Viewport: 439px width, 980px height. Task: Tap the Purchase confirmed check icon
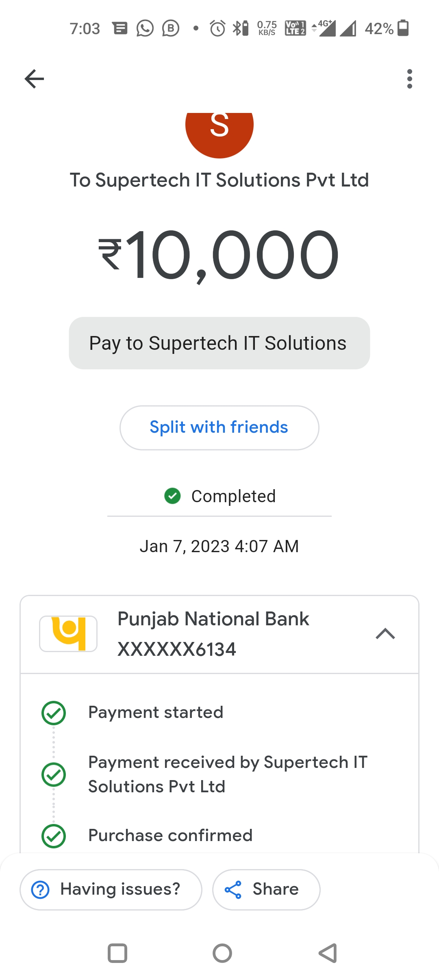pos(54,836)
